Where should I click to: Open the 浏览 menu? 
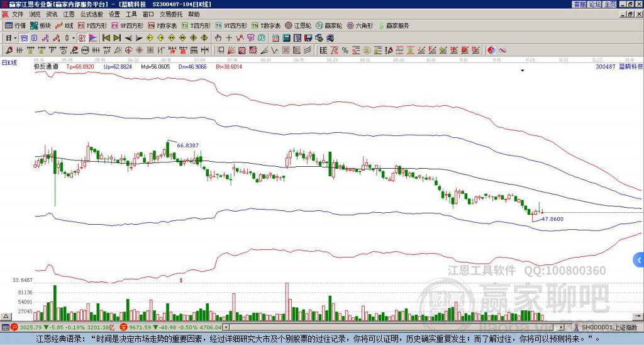tap(35, 14)
